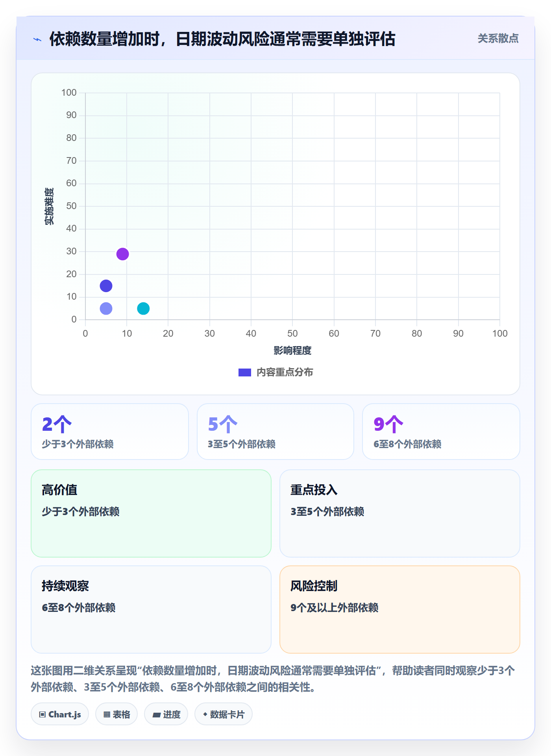Viewport: 551px width, 756px height.
Task: Toggle the 内容重点分布 legend color swatch
Action: point(245,372)
